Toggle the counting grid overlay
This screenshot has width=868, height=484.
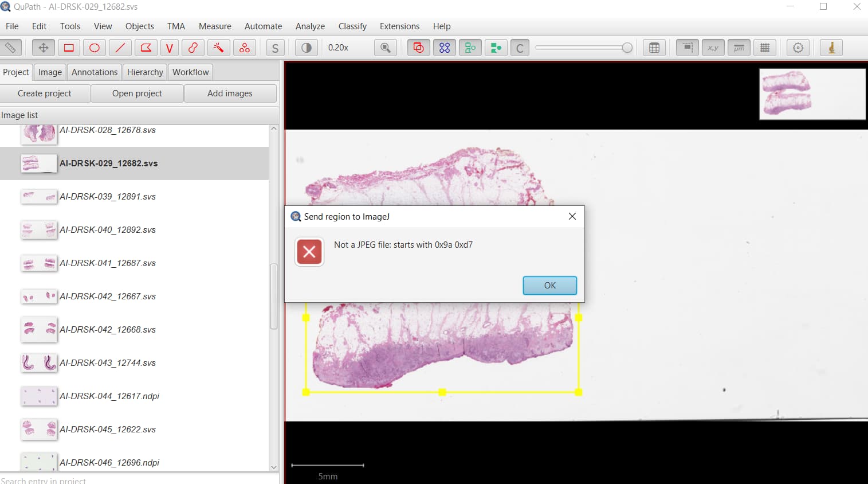click(765, 48)
